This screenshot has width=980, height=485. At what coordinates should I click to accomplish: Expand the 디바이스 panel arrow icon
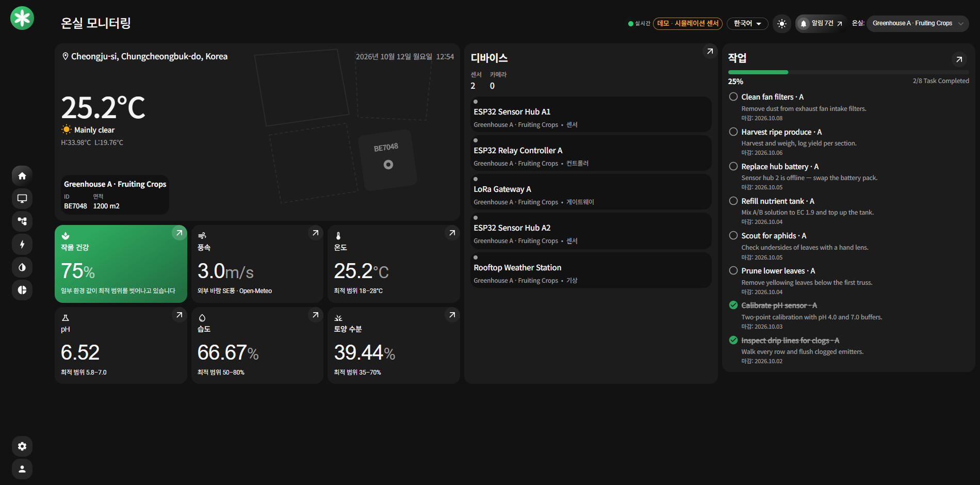(x=710, y=51)
